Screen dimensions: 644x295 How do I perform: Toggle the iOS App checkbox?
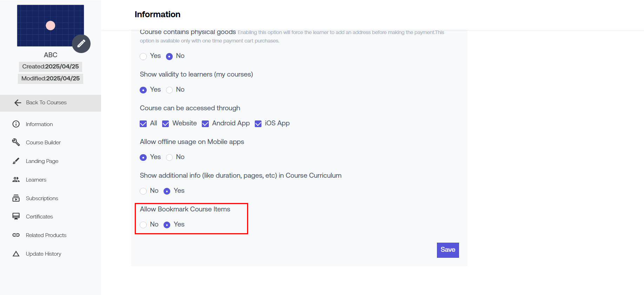pyautogui.click(x=258, y=124)
